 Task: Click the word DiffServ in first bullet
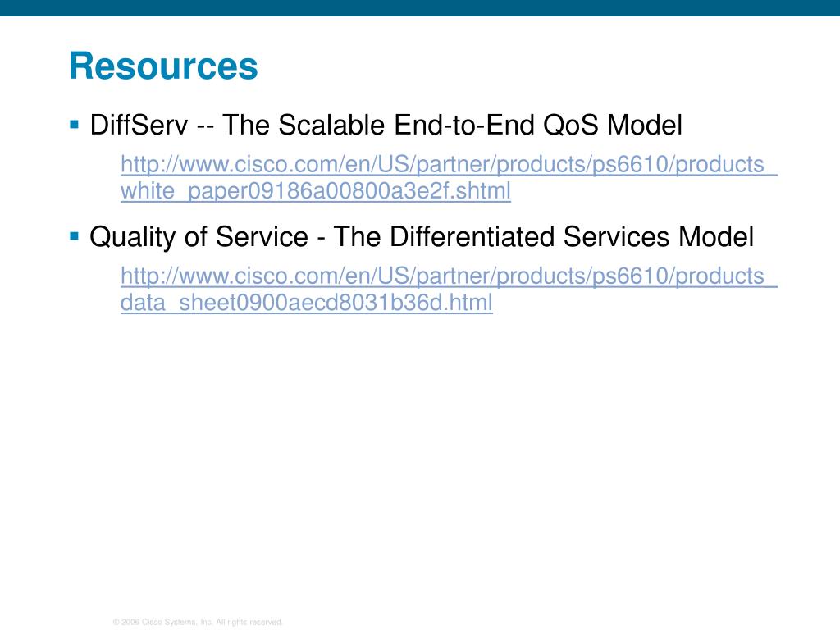(139, 125)
